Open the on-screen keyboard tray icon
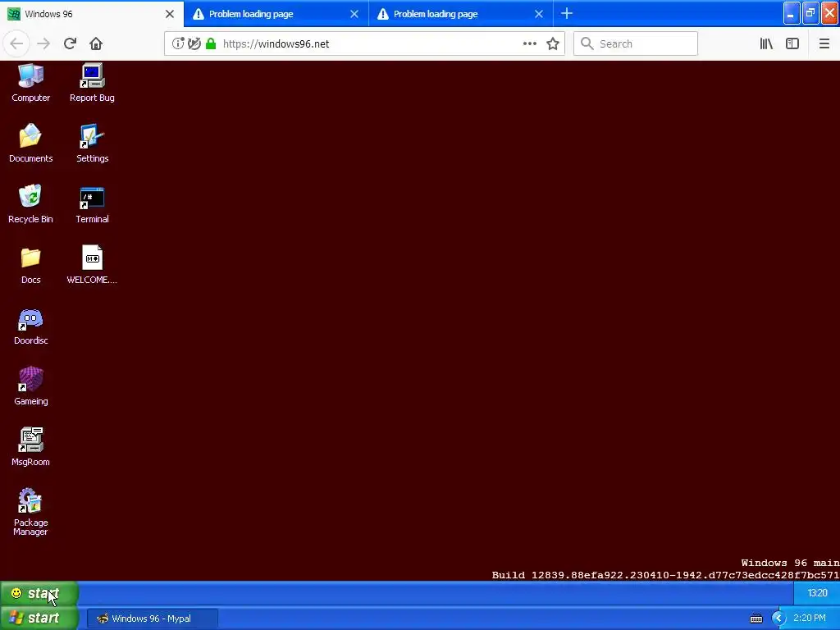 [x=756, y=619]
